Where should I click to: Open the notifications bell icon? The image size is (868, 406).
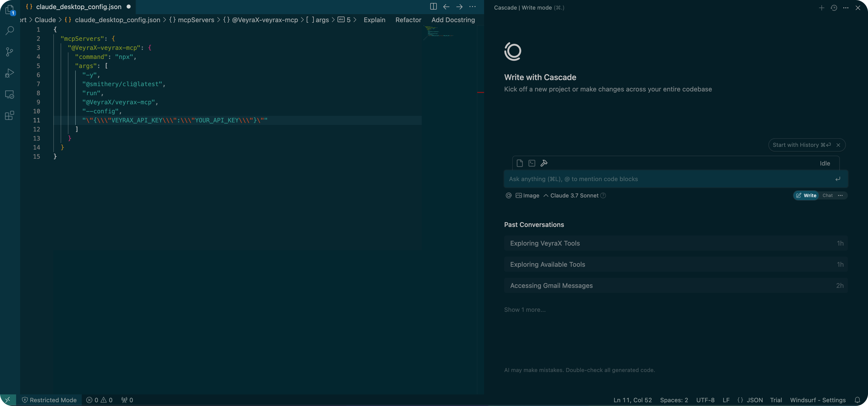[x=857, y=400]
